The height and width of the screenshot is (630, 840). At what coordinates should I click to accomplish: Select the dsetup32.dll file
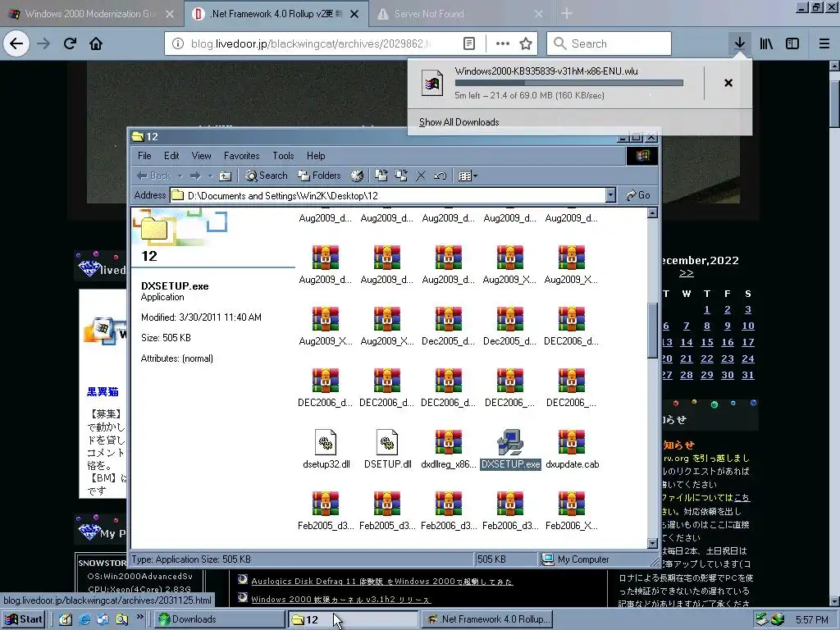click(326, 449)
